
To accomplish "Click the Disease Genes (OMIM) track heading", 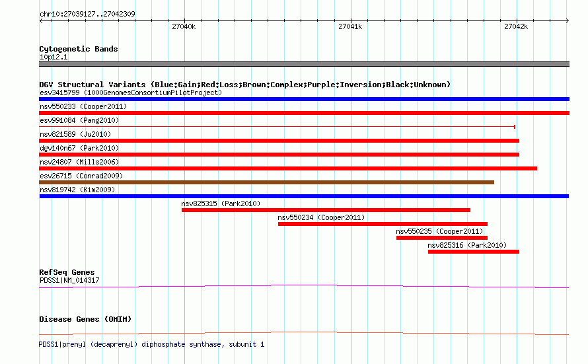I will [x=85, y=319].
